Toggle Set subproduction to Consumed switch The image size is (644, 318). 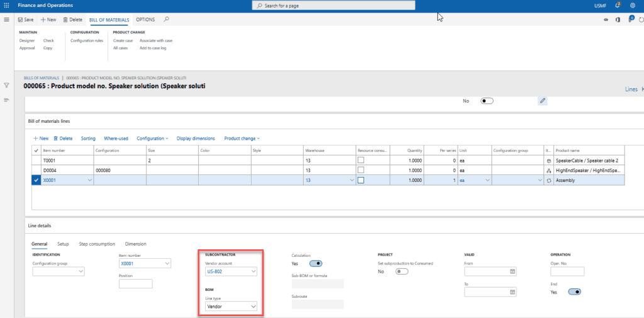tap(402, 271)
